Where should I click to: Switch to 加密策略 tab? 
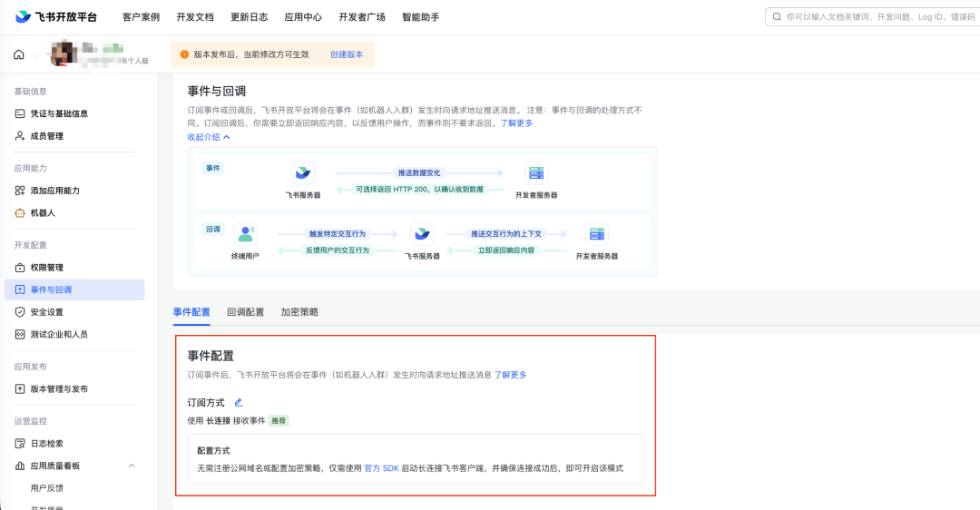299,312
